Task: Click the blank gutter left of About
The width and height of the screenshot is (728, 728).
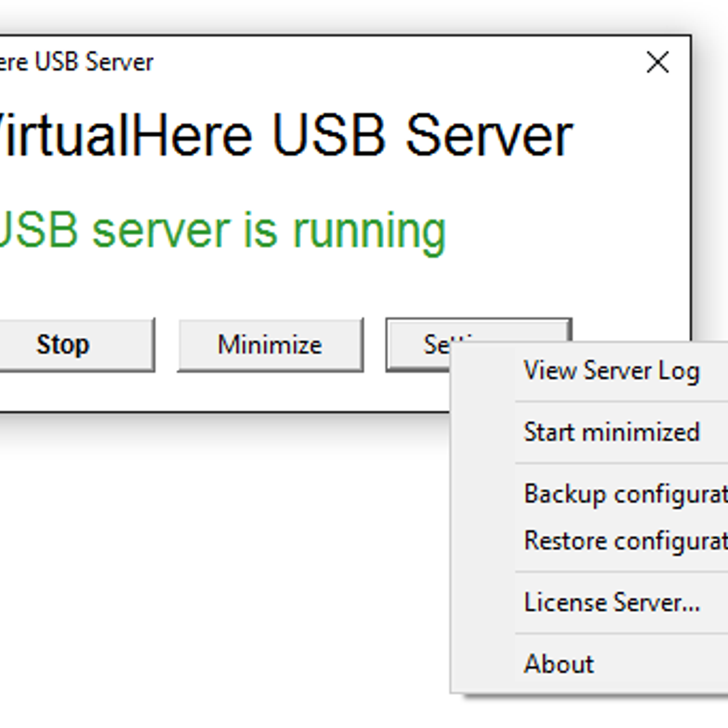Action: (x=483, y=664)
